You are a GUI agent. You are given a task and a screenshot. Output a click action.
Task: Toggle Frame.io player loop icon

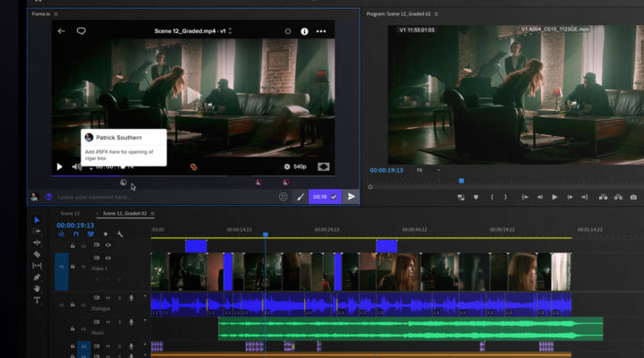coord(193,166)
